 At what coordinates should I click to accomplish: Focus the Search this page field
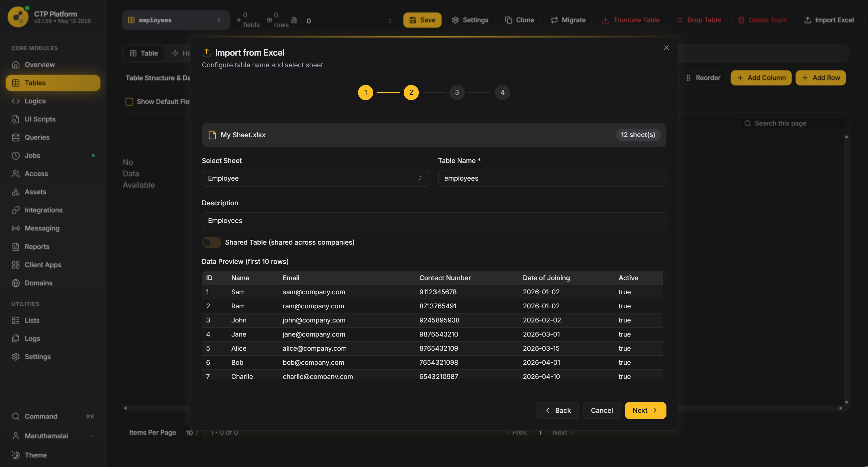pos(792,123)
